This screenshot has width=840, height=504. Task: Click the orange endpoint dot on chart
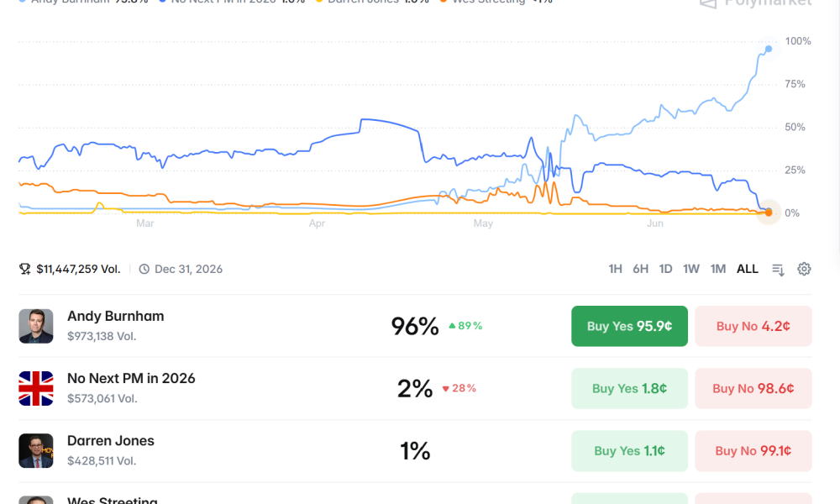pos(769,213)
